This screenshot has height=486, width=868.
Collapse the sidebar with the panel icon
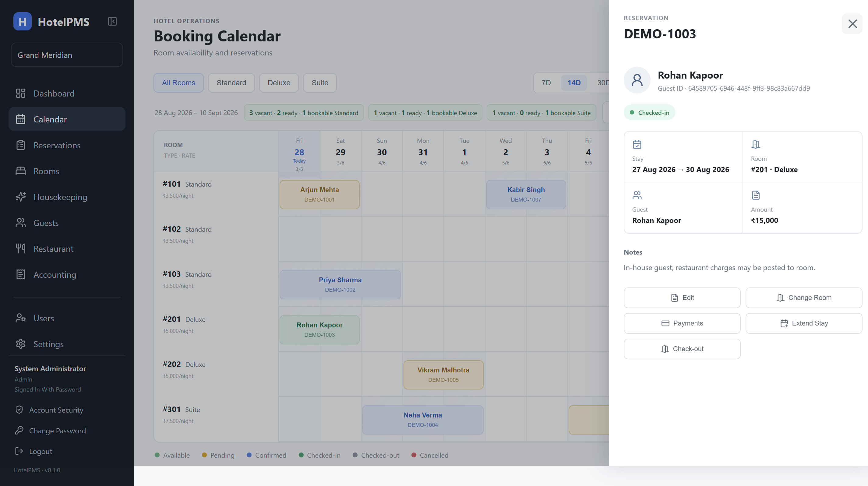[112, 22]
